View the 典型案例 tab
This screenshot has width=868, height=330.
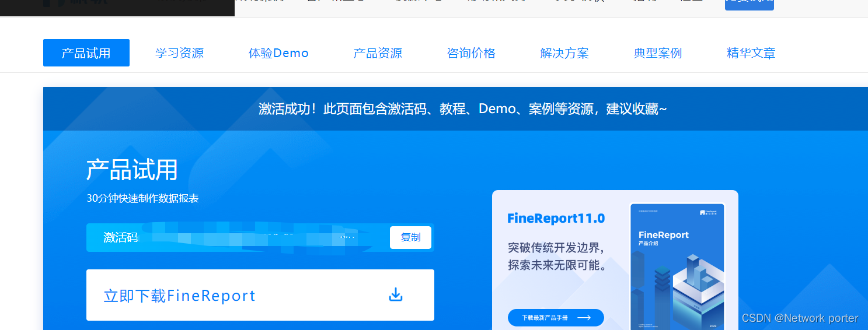[x=658, y=53]
